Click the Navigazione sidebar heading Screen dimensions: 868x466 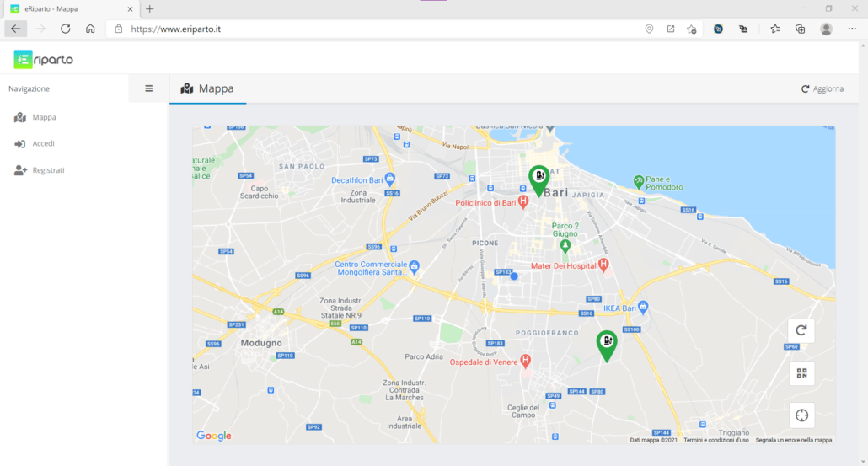[x=29, y=88]
